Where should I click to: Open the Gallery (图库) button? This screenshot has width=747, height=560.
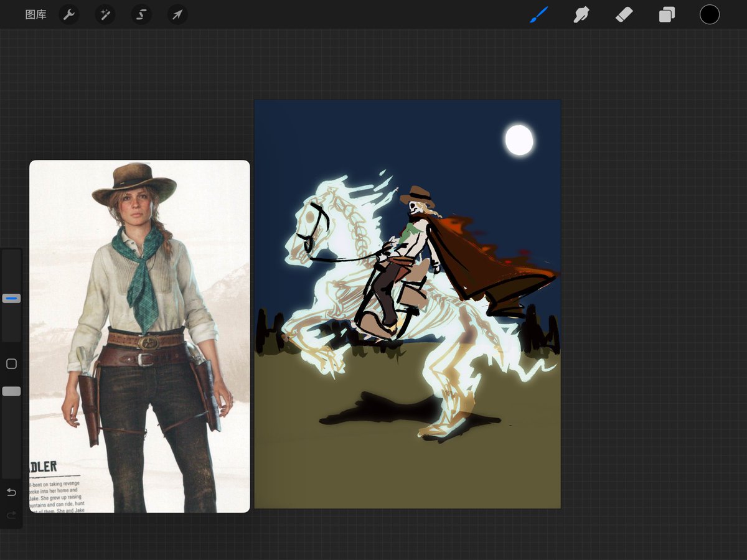pos(35,15)
